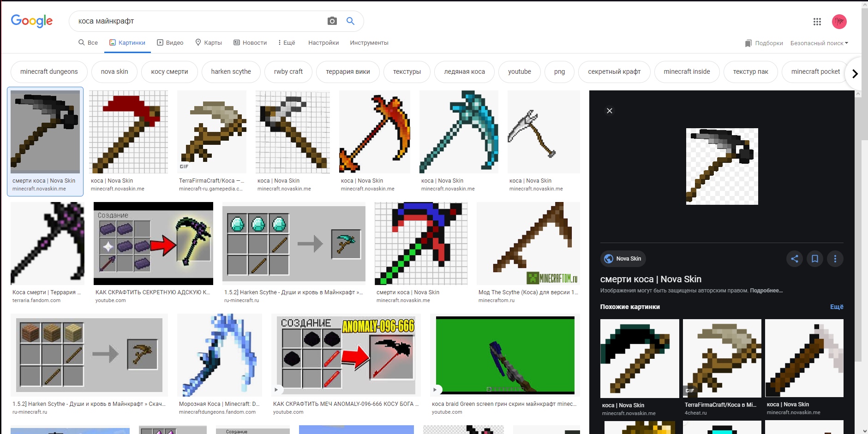Filter by nova skin chip
This screenshot has width=868, height=434.
click(114, 71)
